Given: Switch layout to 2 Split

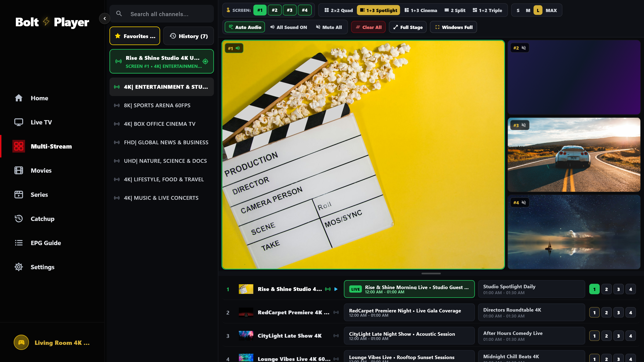Looking at the screenshot, I should coord(455,10).
